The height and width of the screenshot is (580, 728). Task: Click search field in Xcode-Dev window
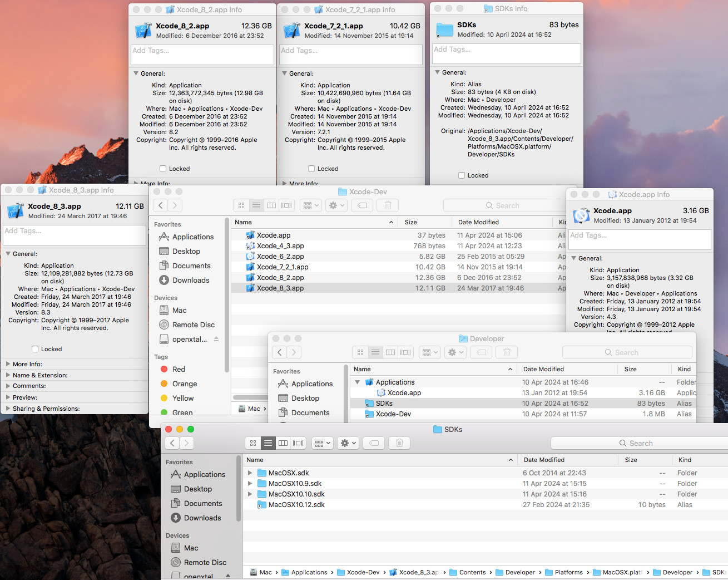504,205
